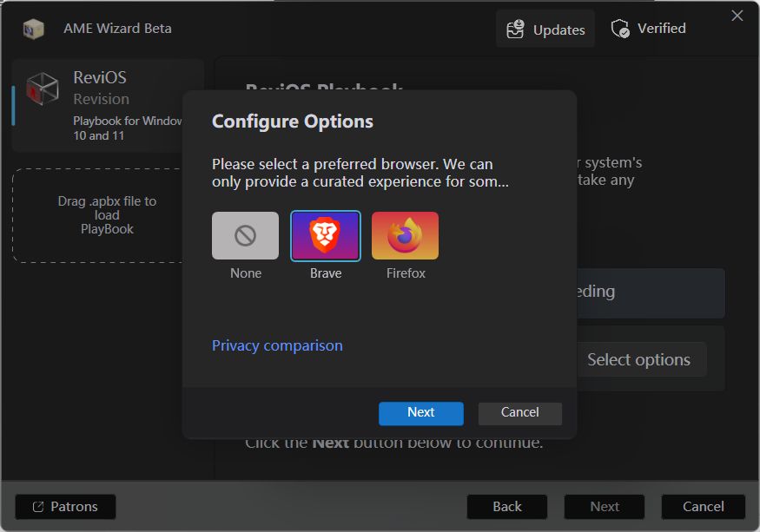
Task: Click the blue Next button in dialog
Action: (420, 413)
